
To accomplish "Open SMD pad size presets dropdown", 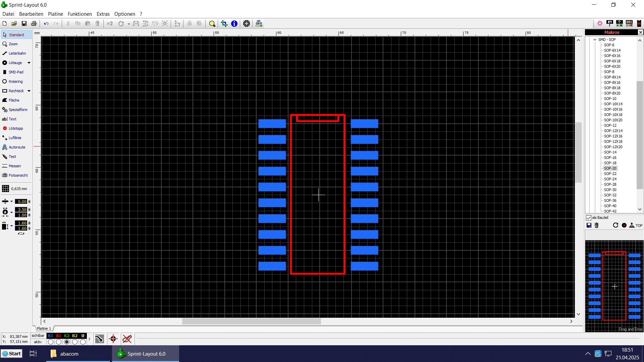I will 11,226.
